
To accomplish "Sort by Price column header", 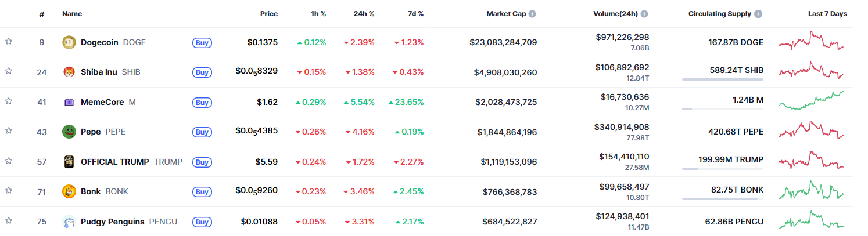I will 268,14.
